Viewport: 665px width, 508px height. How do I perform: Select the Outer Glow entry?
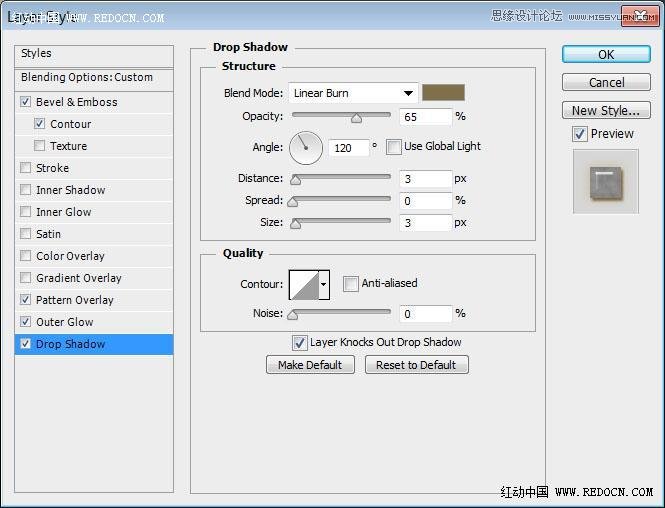(94, 322)
